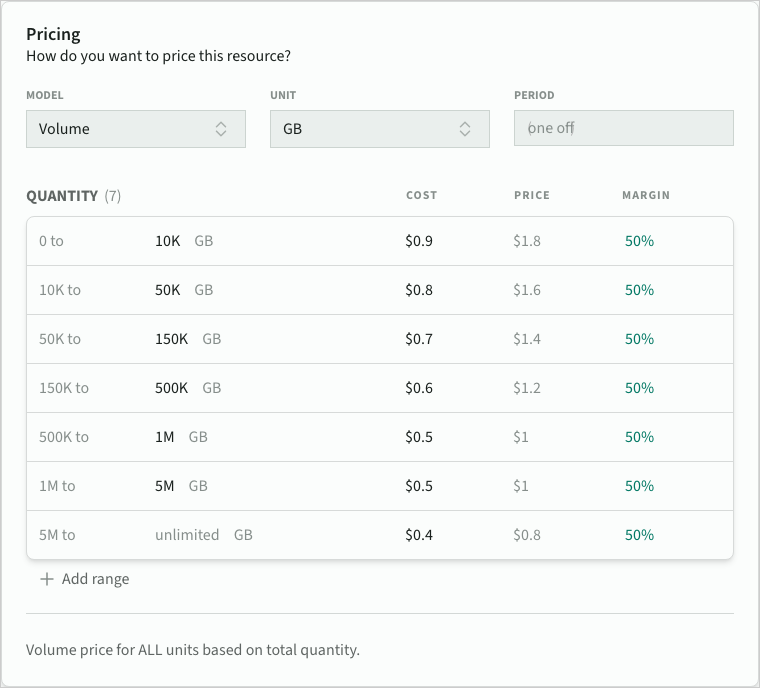This screenshot has width=760, height=688.
Task: Click the plus icon beside Add range
Action: [46, 579]
